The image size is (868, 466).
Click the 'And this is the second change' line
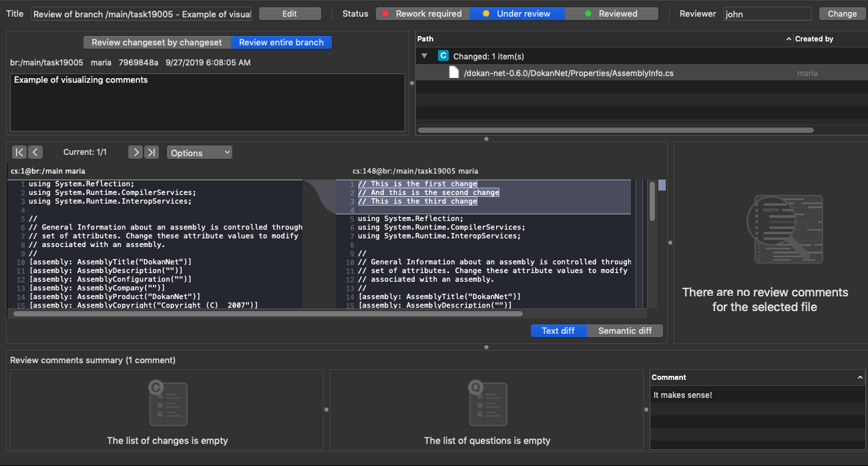(429, 192)
